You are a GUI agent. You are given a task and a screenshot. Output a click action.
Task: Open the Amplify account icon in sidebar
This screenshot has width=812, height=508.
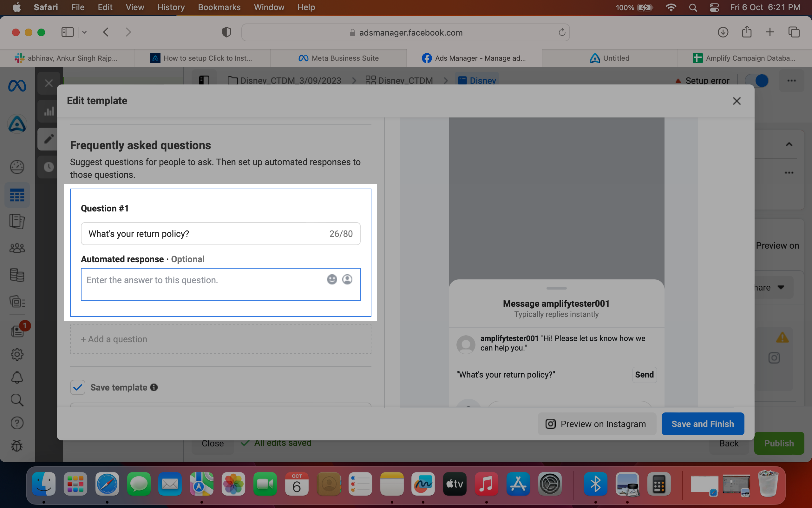pos(17,124)
